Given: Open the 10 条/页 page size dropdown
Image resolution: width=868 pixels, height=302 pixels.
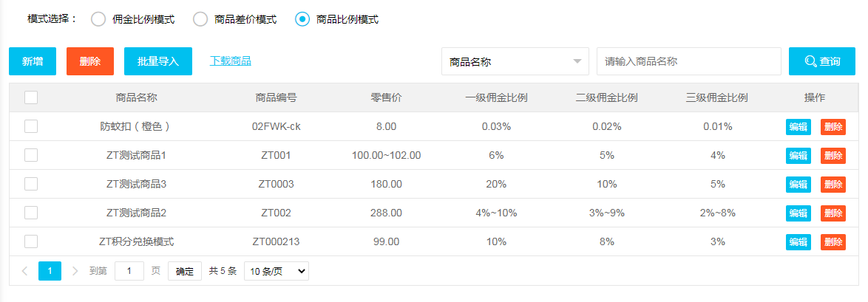Looking at the screenshot, I should (277, 271).
